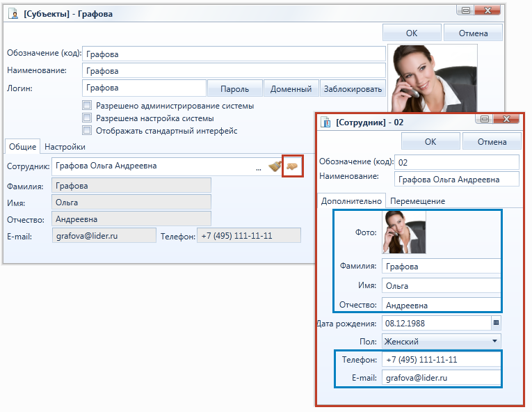Click the Заблокировать button

(x=353, y=88)
